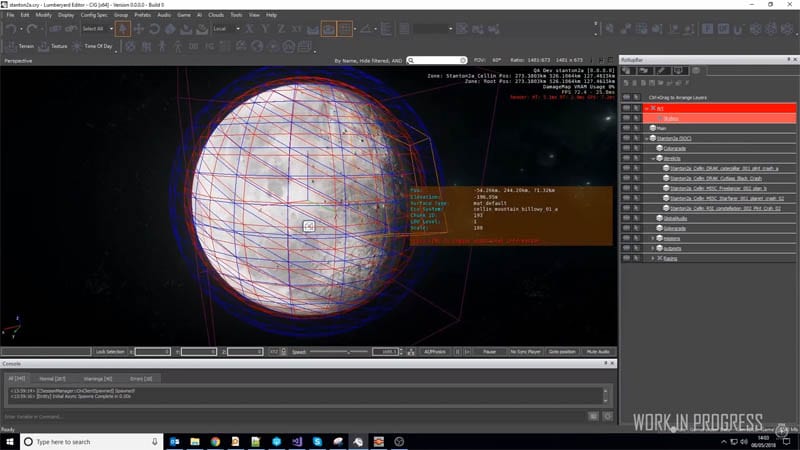Image resolution: width=800 pixels, height=450 pixels.
Task: Open the Prefabs menu
Action: tap(142, 15)
